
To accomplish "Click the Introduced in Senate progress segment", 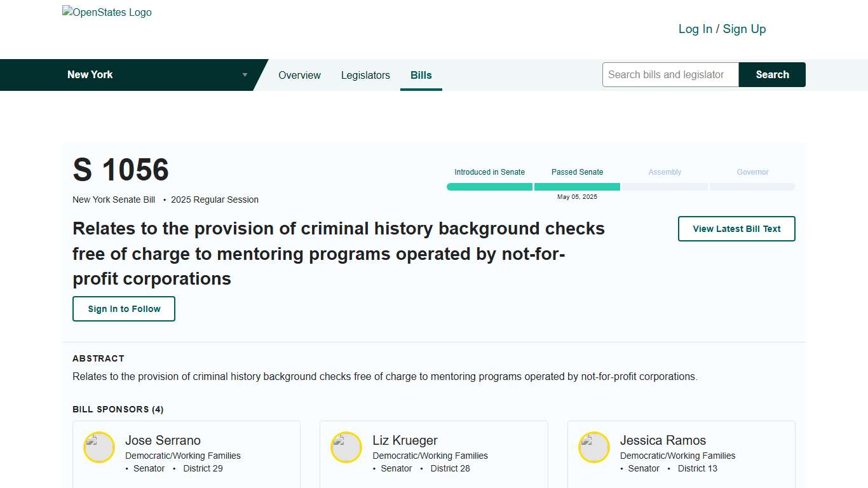I will pos(489,187).
